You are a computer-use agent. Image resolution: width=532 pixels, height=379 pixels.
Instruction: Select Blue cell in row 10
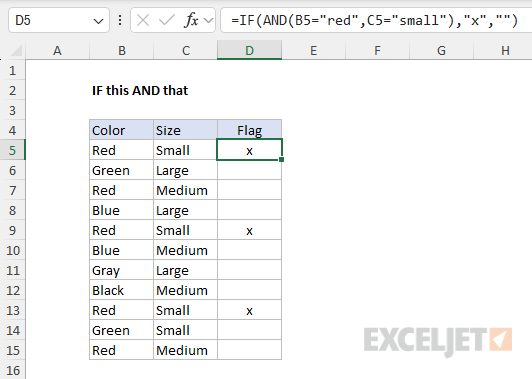[121, 250]
